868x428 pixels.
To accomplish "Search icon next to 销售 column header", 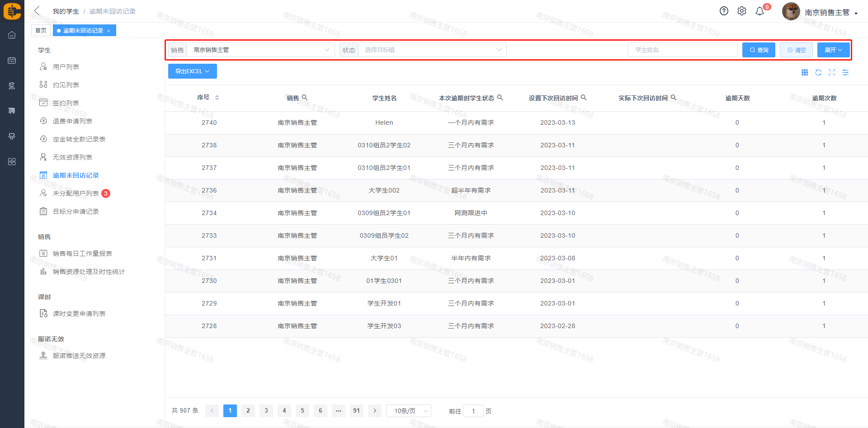I will pos(305,98).
